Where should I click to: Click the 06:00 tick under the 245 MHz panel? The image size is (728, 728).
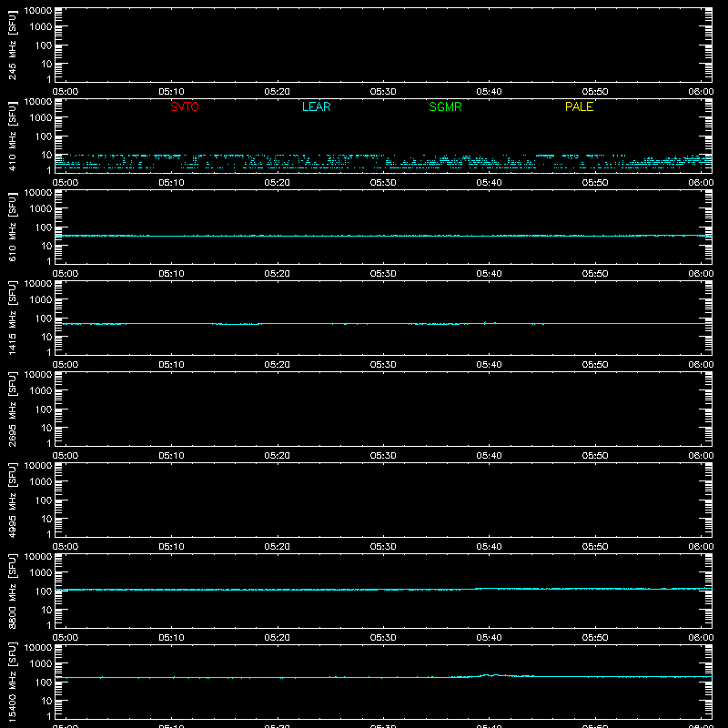point(701,92)
